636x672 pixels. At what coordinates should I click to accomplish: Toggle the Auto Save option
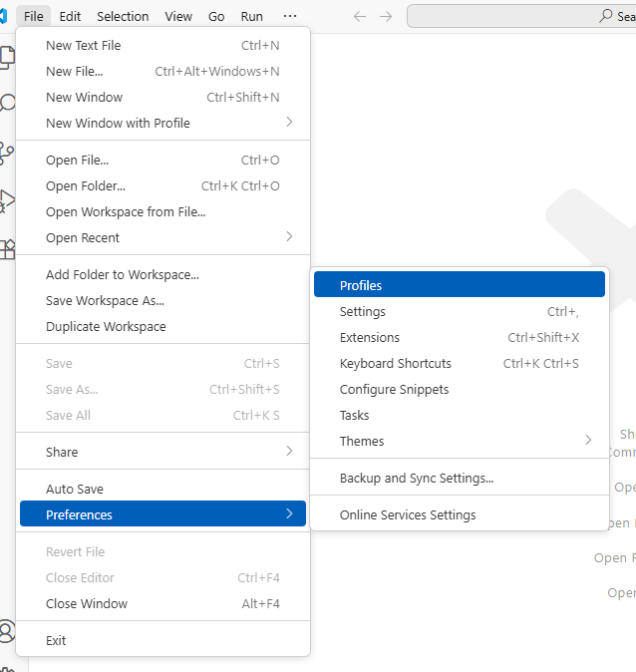click(75, 489)
